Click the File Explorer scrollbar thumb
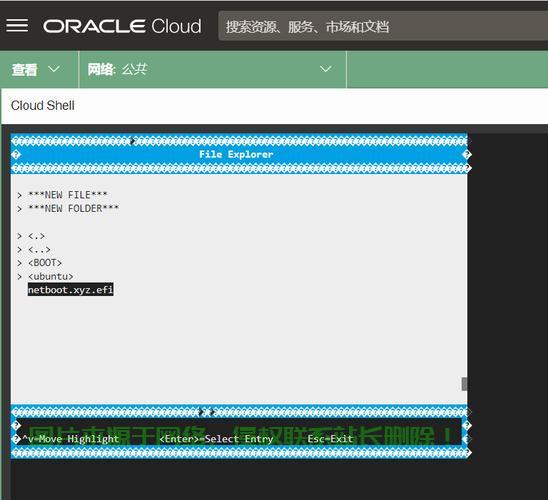 [464, 384]
